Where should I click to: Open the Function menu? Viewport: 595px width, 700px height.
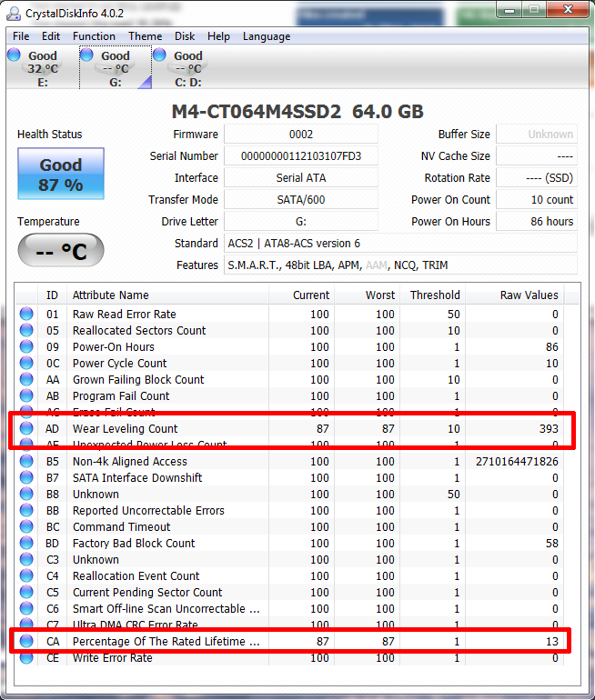(94, 36)
